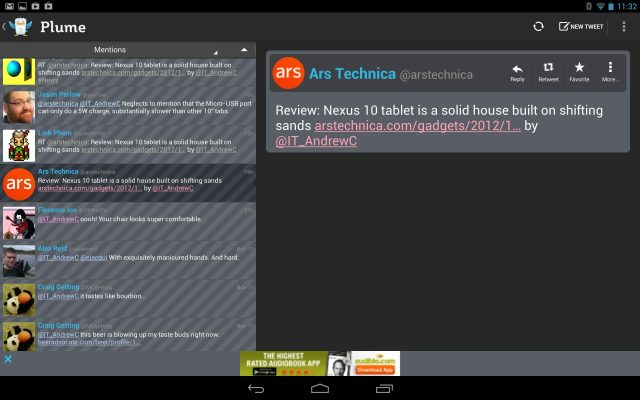Open Craig Getting's name above the bourbon tweet
The image size is (640, 400).
coord(58,287)
